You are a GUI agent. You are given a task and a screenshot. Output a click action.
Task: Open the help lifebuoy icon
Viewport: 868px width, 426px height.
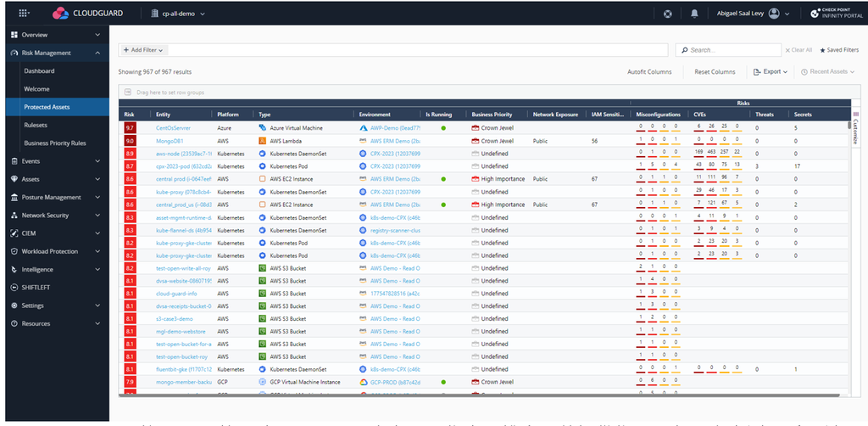668,14
